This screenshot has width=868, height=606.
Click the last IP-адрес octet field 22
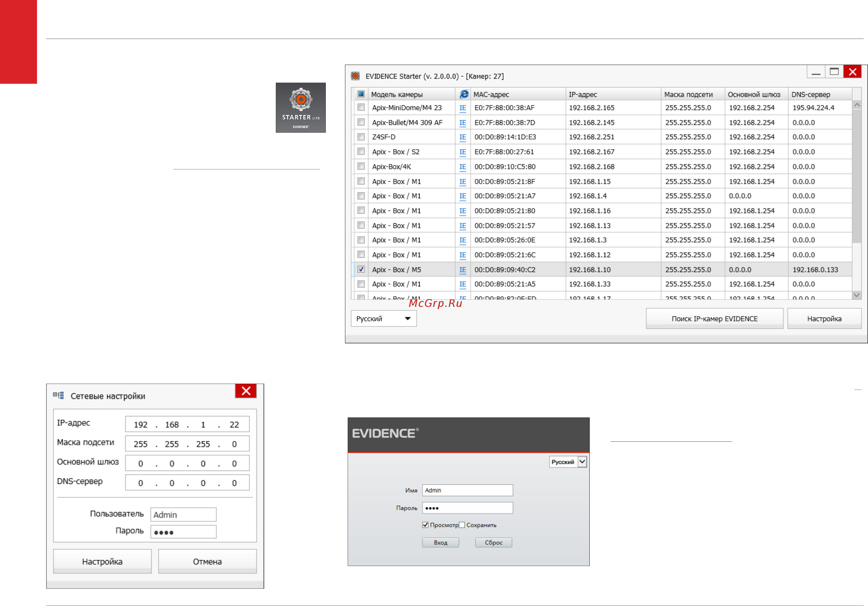234,424
